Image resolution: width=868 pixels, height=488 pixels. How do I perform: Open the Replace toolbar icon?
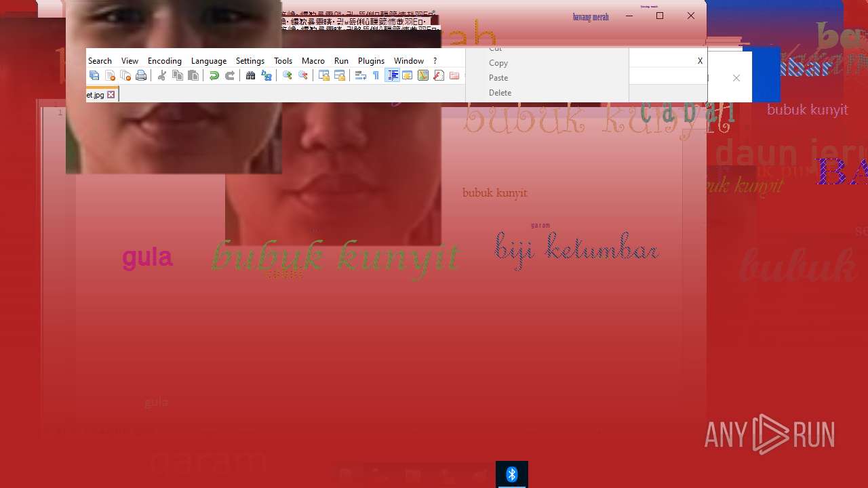point(267,75)
